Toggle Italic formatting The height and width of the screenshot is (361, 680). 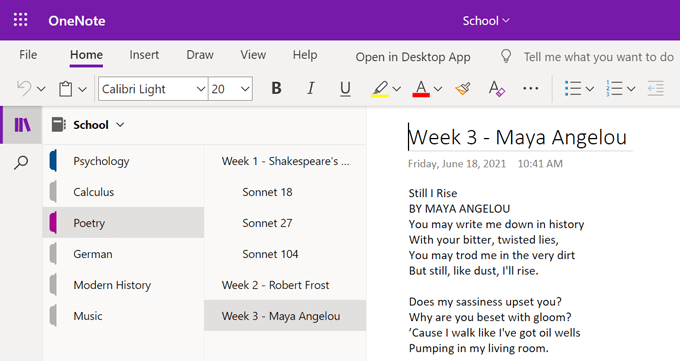click(x=311, y=89)
